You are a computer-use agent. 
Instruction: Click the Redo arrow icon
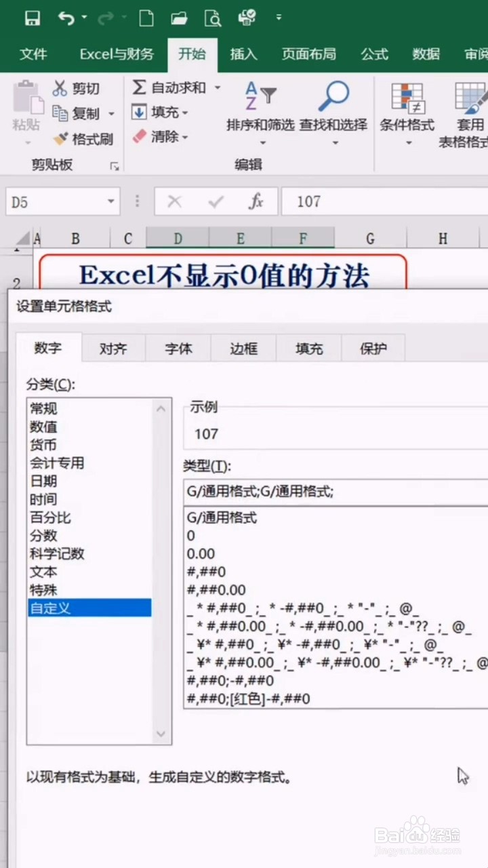click(105, 18)
